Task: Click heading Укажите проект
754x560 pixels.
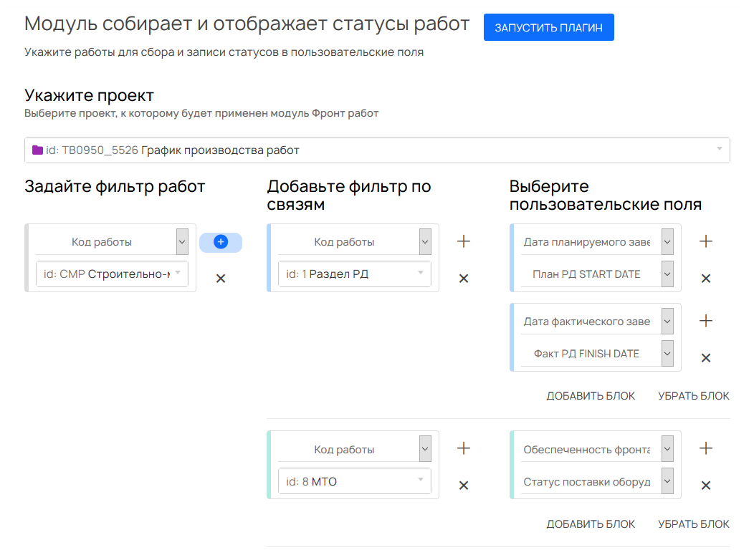Action: [x=89, y=95]
